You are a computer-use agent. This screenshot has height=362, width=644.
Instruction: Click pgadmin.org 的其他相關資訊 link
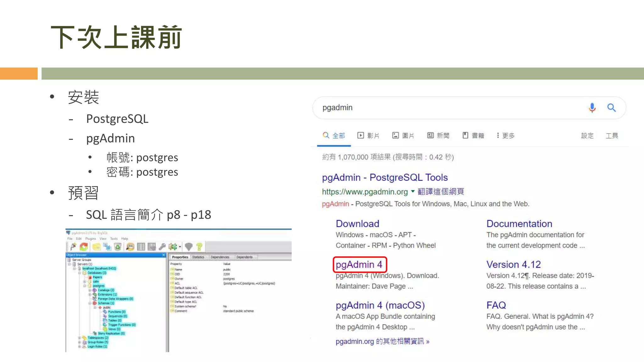382,341
